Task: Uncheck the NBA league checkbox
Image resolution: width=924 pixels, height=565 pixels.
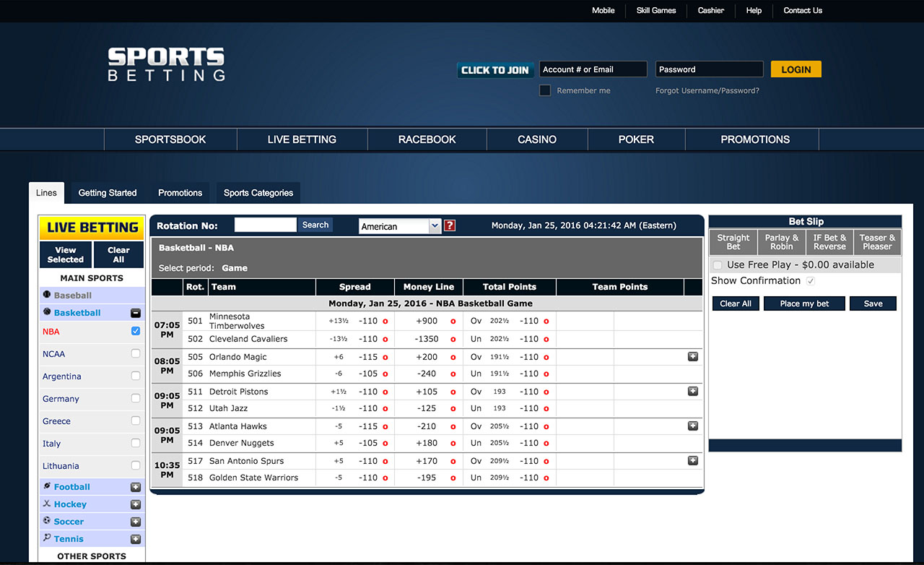Action: (x=136, y=332)
